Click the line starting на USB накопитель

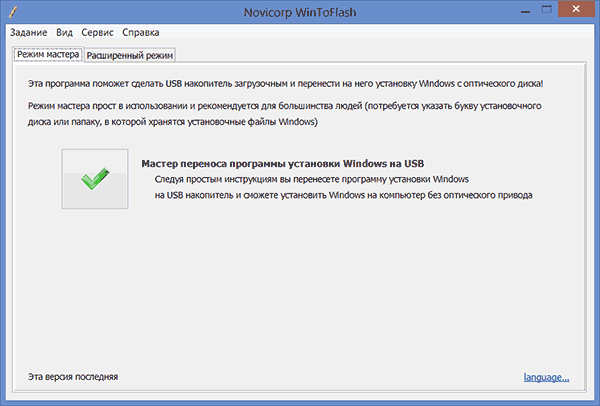tap(344, 195)
